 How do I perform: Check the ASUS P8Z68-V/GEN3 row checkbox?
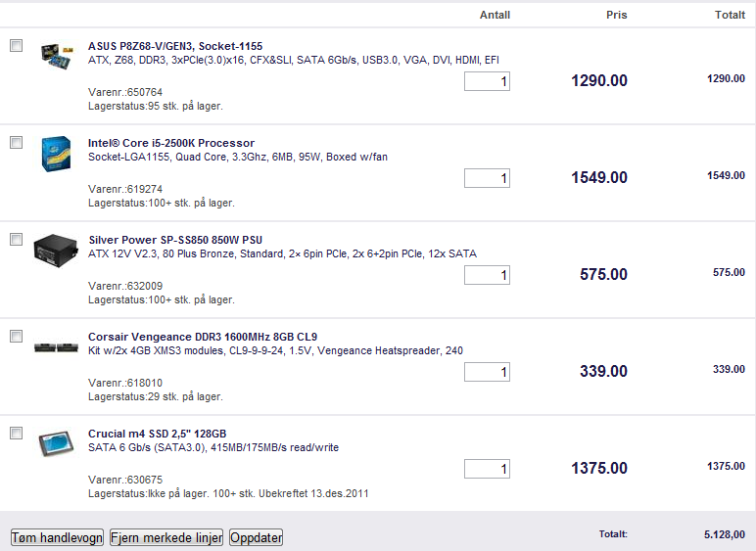(16, 46)
